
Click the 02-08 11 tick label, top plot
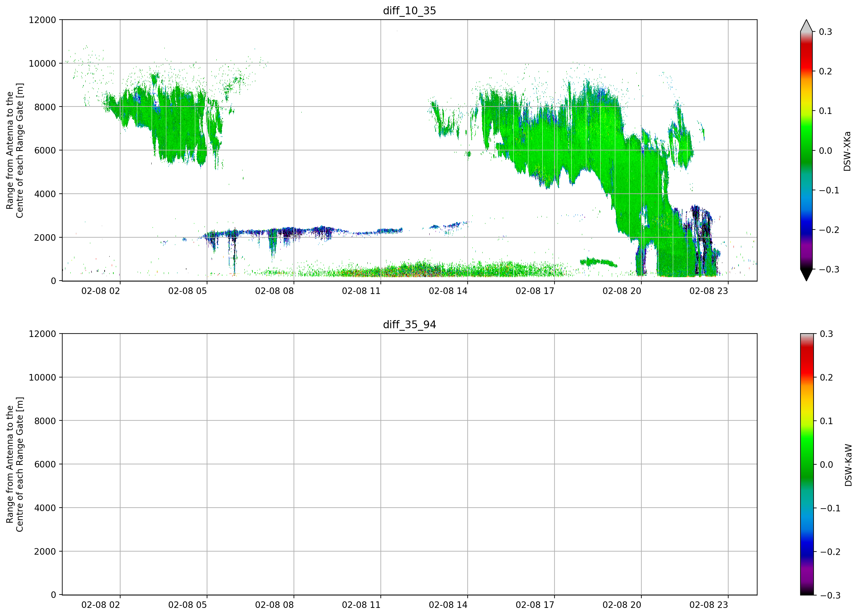coord(361,291)
